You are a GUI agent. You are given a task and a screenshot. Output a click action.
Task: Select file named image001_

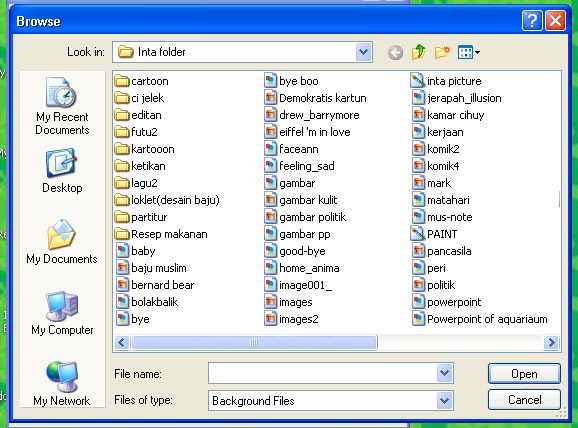tap(298, 285)
